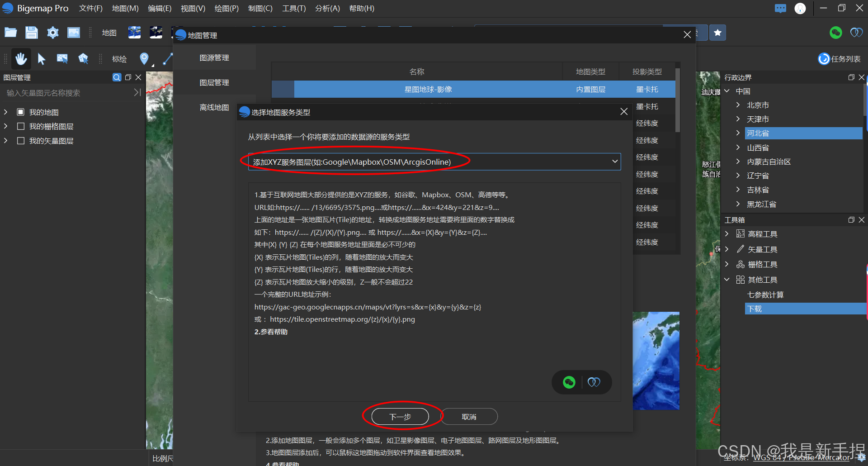This screenshot has height=466, width=868.
Task: Expand the 我的栅格图层 tree node
Action: [5, 126]
